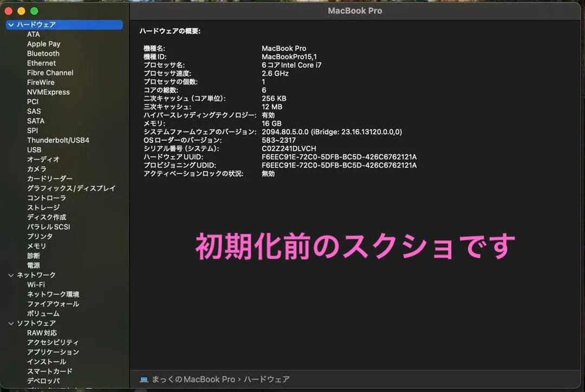Click the green zoom window button
Image resolution: width=585 pixels, height=392 pixels.
pos(34,11)
